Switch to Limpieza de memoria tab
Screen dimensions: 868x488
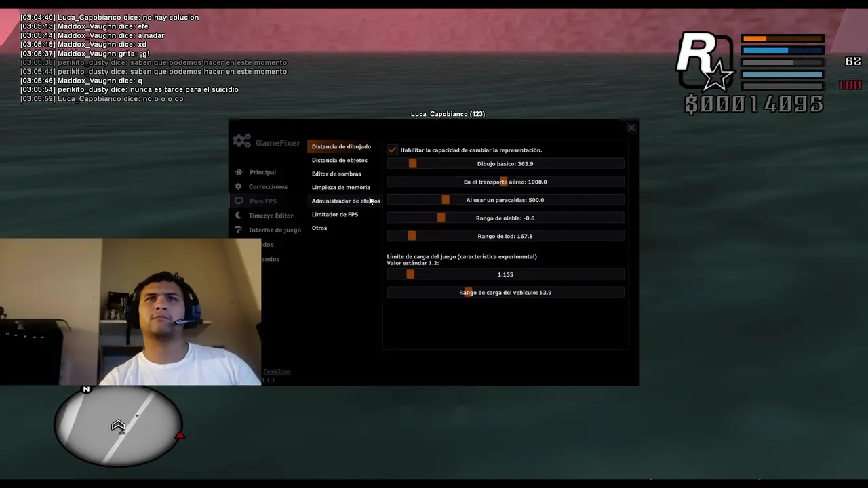coord(340,187)
